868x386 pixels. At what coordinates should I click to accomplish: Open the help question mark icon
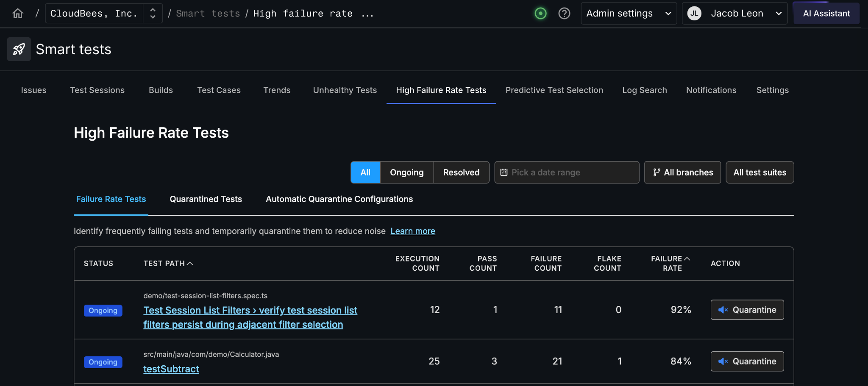[x=564, y=14]
